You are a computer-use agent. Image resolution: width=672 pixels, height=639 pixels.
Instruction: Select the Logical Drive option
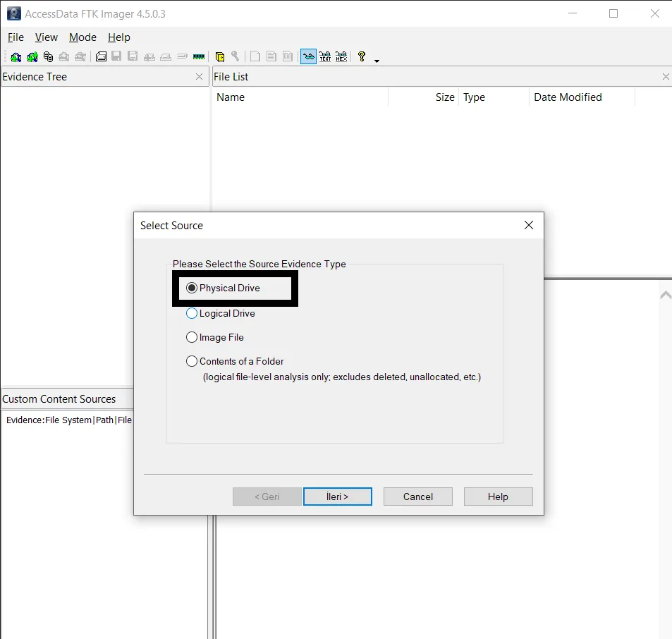click(221, 313)
